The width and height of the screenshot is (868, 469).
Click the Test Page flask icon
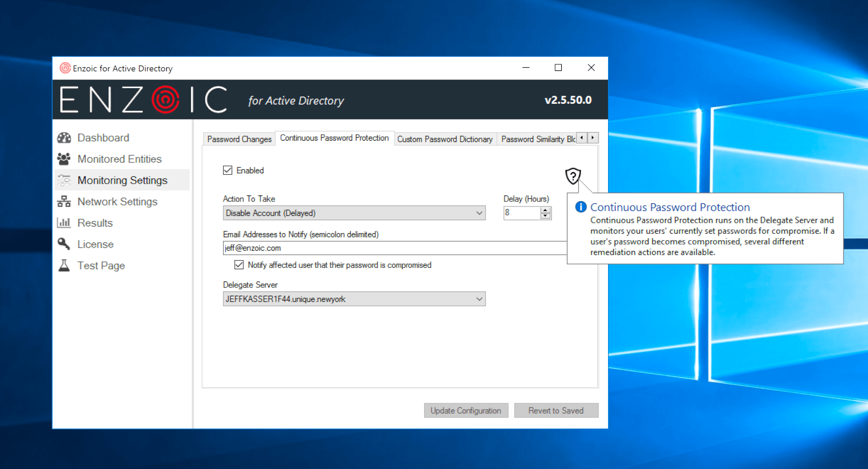coord(64,265)
